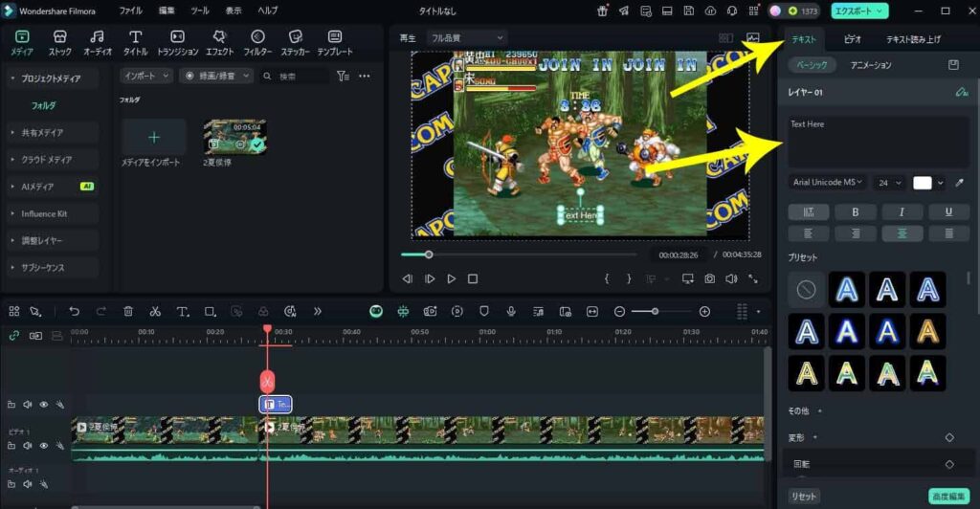Screen dimensions: 980x509
Task: Switch to the ビデオ tab in properties
Action: pyautogui.click(x=853, y=39)
